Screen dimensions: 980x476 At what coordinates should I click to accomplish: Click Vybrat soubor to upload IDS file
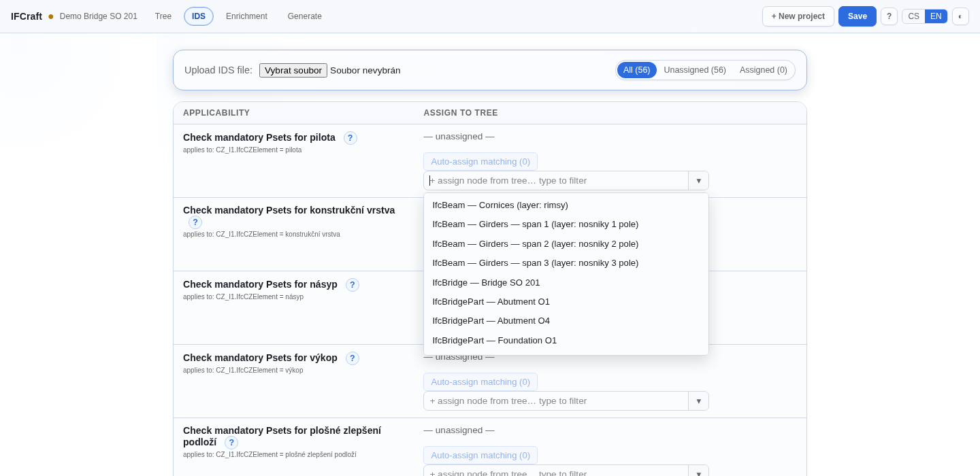click(293, 71)
